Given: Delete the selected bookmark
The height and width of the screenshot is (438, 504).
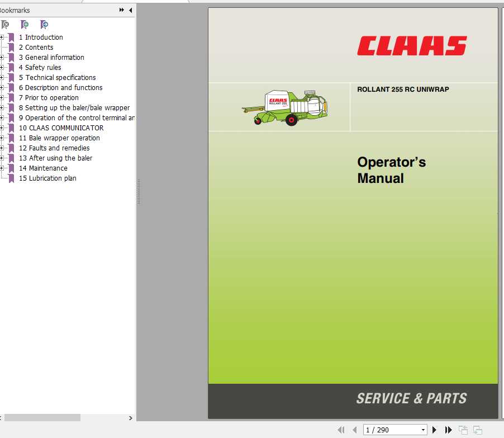Looking at the screenshot, I should click(x=6, y=24).
